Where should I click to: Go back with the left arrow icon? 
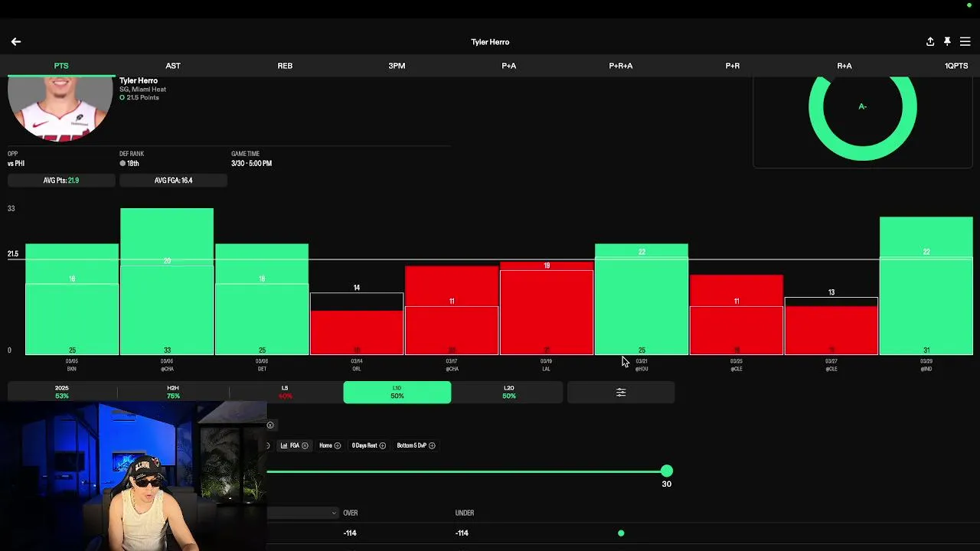16,42
